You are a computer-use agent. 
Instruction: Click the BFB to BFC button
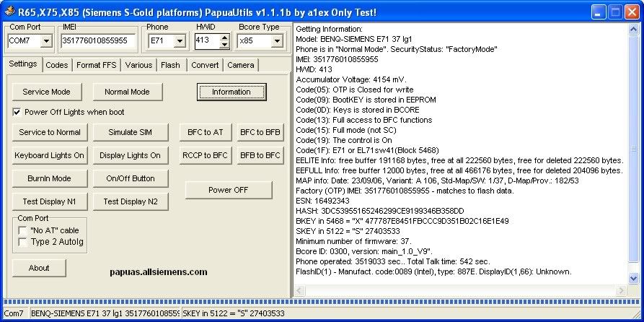[x=260, y=155]
